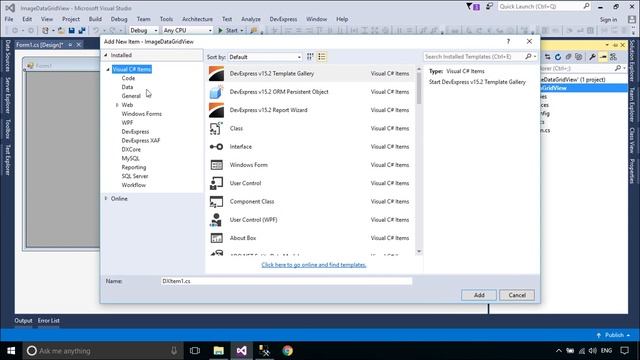Image resolution: width=640 pixels, height=360 pixels.
Task: Select the DevExpress v15.2 ORM Persistent Object template
Action: [311, 92]
